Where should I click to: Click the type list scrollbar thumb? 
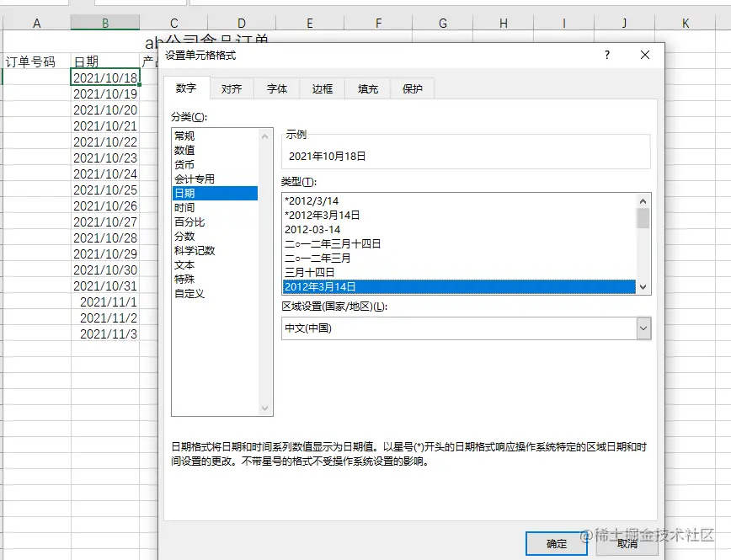[x=643, y=218]
